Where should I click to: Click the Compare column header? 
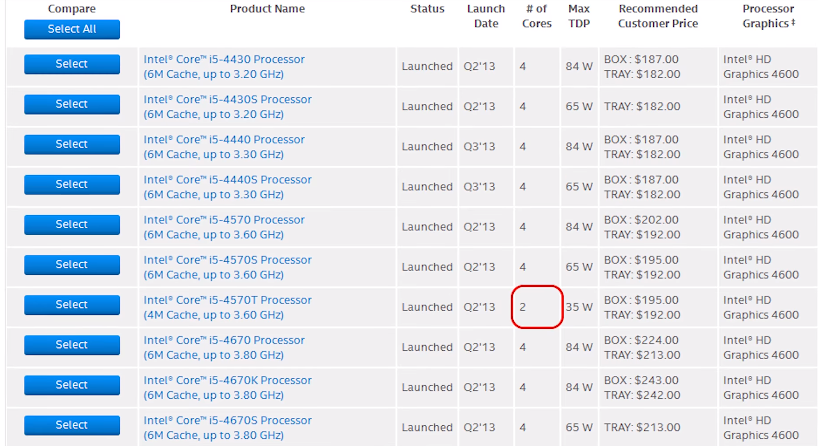pyautogui.click(x=72, y=9)
